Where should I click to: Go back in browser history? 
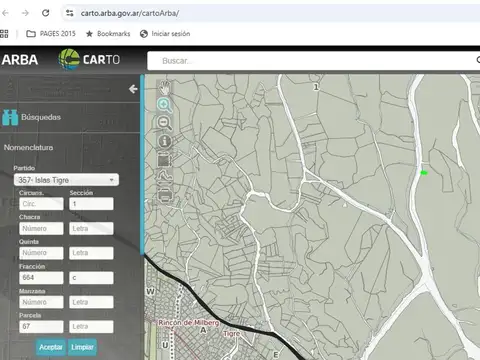pos(6,13)
